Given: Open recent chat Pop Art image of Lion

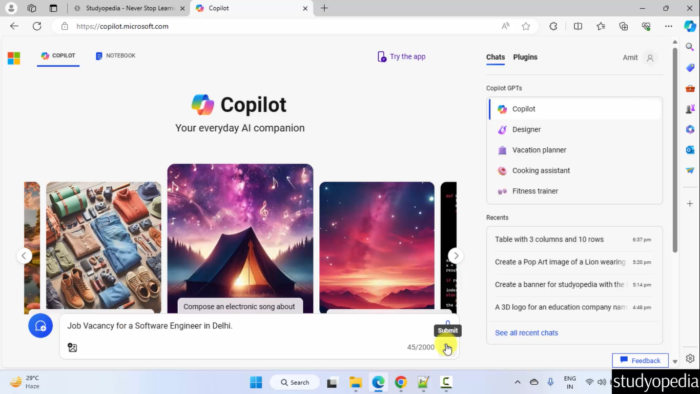Looking at the screenshot, I should point(574,262).
